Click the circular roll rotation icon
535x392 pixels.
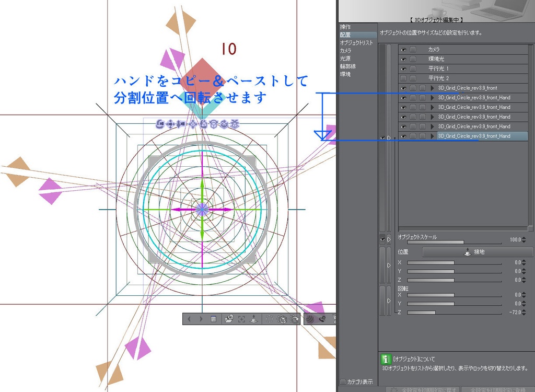tap(268, 319)
